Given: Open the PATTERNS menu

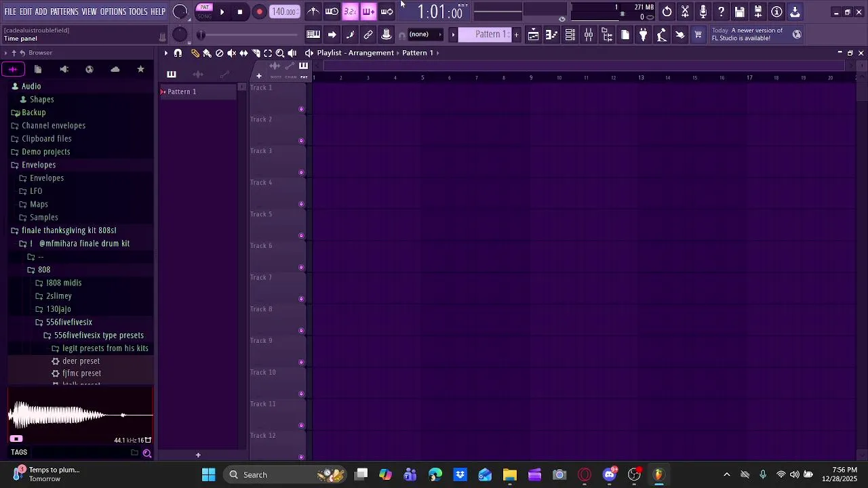Looking at the screenshot, I should pos(64,12).
